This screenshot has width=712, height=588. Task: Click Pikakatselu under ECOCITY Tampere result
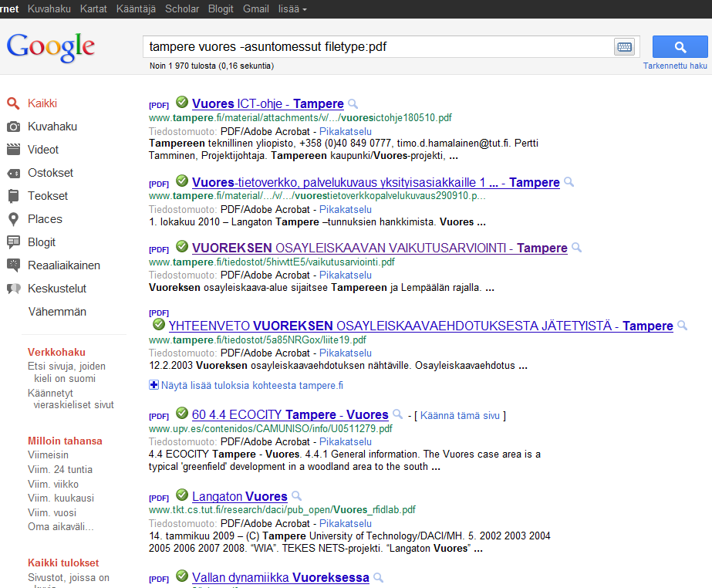346,441
